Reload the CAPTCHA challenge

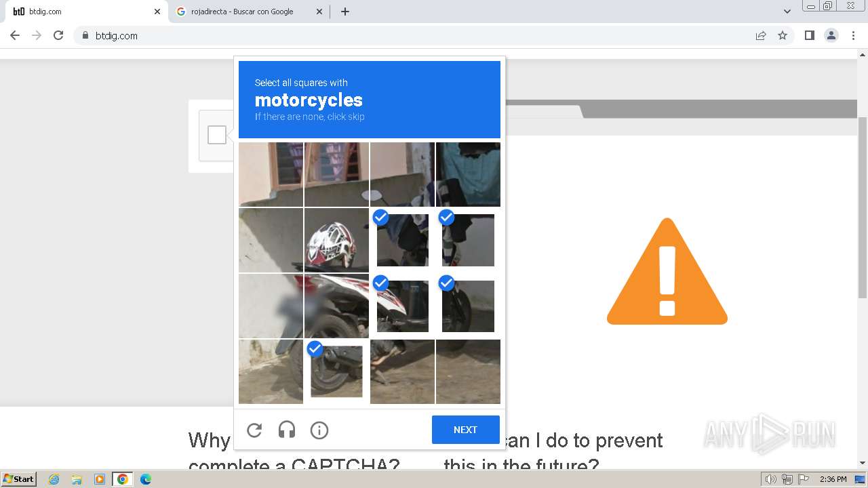pyautogui.click(x=254, y=430)
